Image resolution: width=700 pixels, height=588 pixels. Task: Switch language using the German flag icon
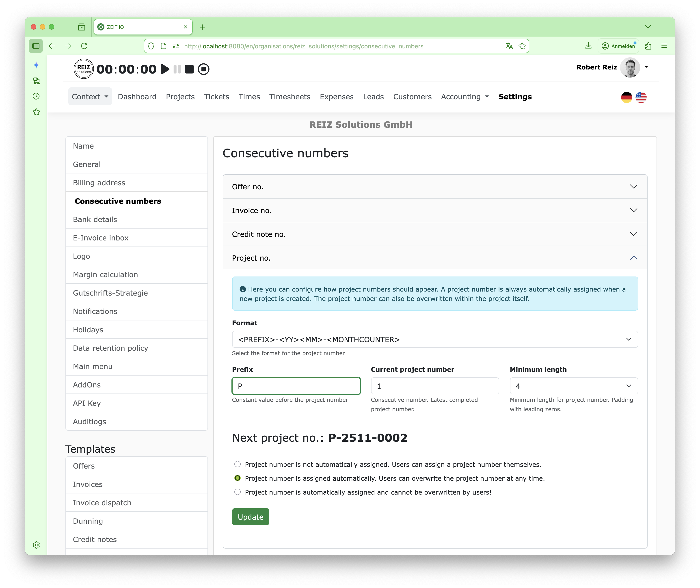627,97
